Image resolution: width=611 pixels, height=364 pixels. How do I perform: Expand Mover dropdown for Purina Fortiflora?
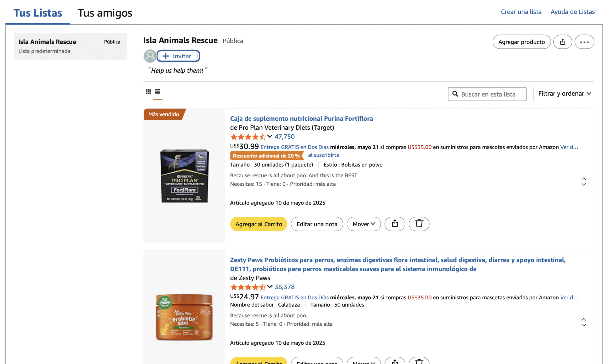(363, 224)
